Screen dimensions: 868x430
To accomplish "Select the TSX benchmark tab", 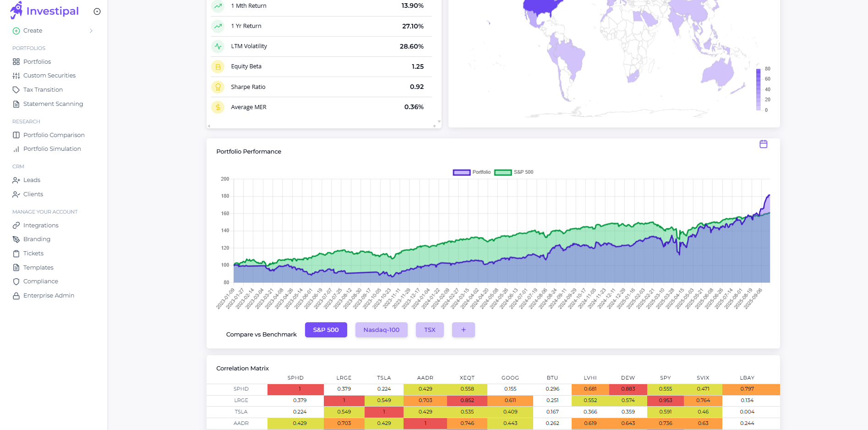I will (430, 330).
